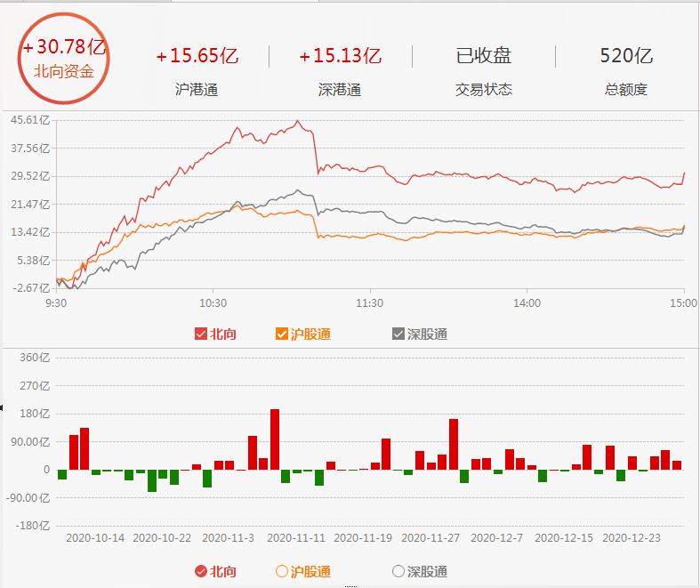700x588 pixels.
Task: Click the 45.61亿 y-axis label
Action: [30, 120]
